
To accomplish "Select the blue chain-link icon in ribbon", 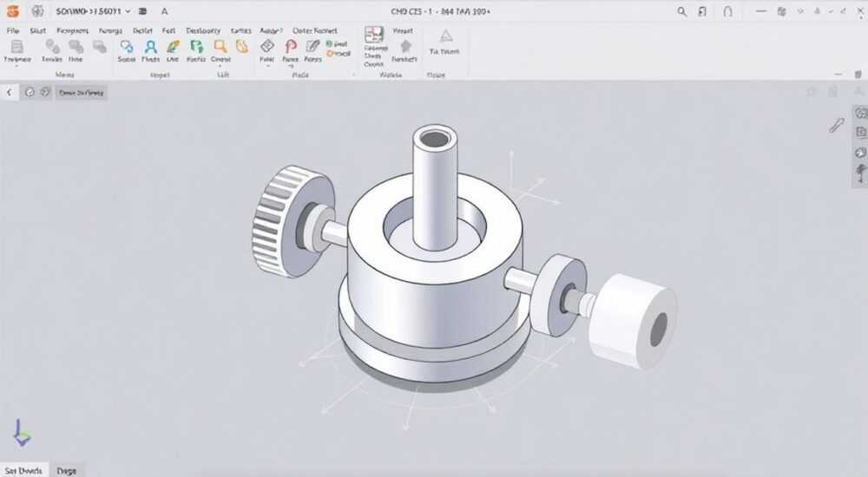I will (x=127, y=47).
